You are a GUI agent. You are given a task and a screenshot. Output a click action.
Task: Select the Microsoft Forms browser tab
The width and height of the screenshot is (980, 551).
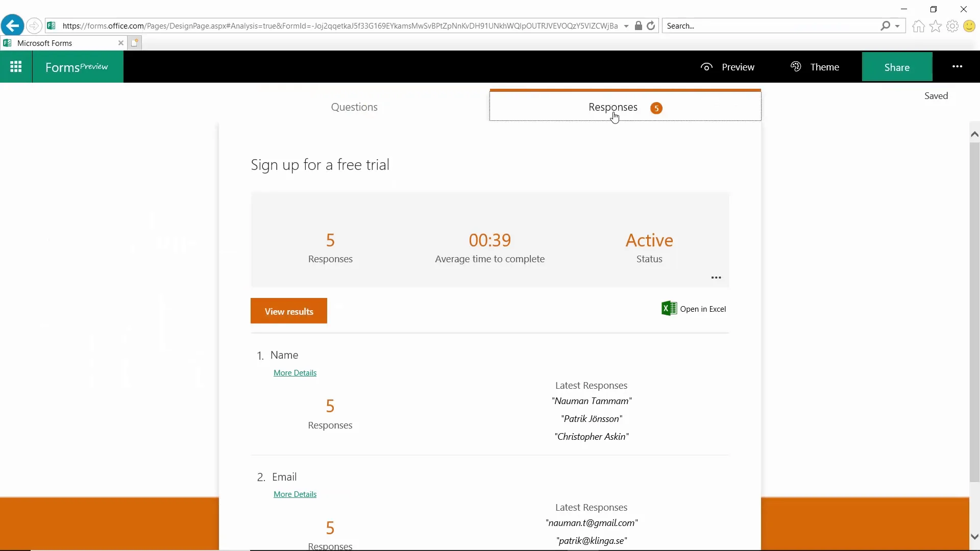[x=64, y=43]
